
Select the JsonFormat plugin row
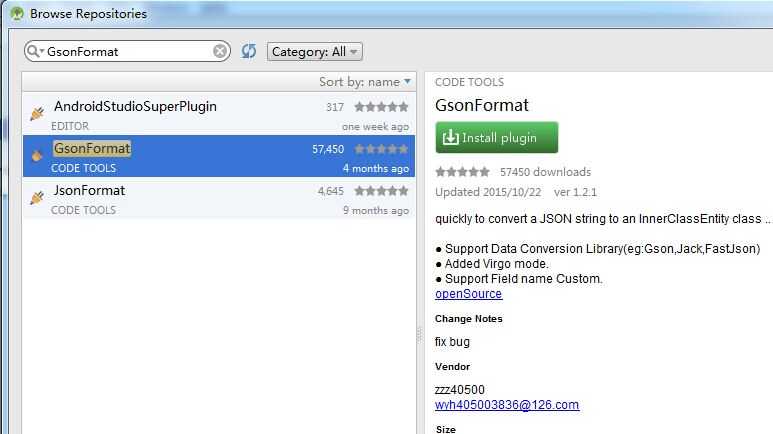219,198
